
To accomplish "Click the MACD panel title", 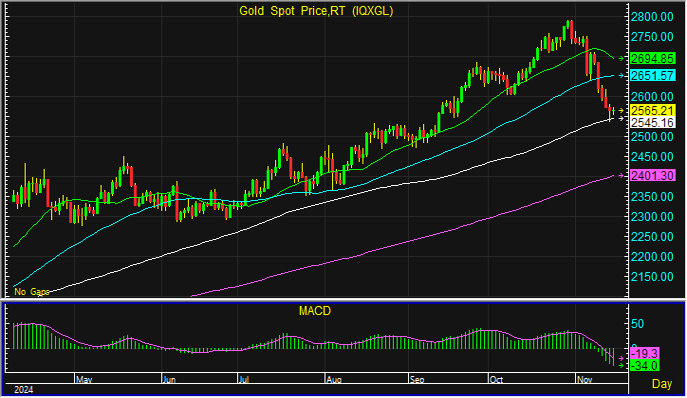I will (x=315, y=311).
